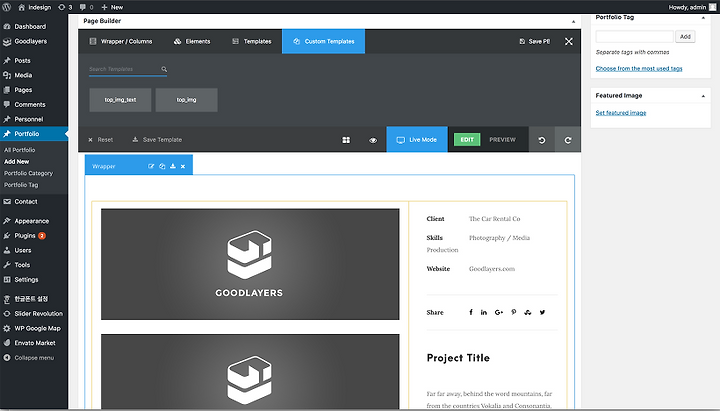The image size is (720, 411).
Task: Open the Media library menu
Action: pos(23,75)
